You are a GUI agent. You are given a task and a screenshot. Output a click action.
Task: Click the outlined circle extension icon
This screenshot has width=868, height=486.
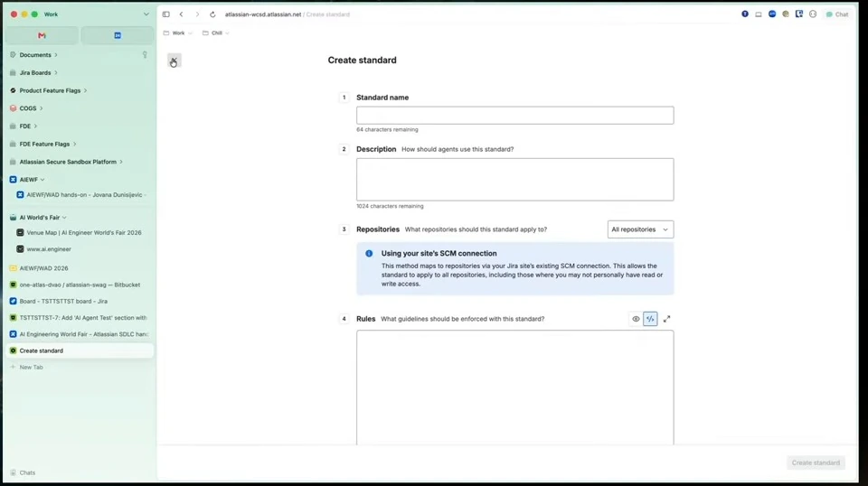pyautogui.click(x=813, y=14)
